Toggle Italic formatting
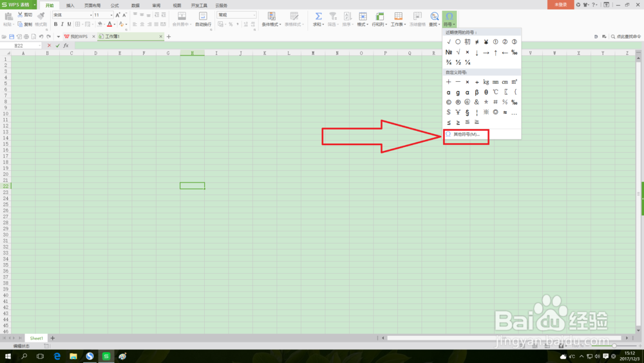The image size is (644, 363). (x=62, y=25)
